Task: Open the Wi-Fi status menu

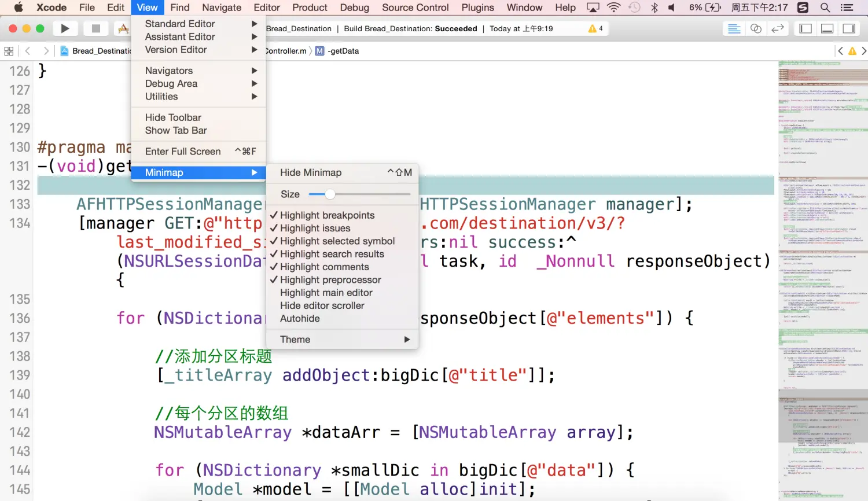Action: click(x=614, y=8)
